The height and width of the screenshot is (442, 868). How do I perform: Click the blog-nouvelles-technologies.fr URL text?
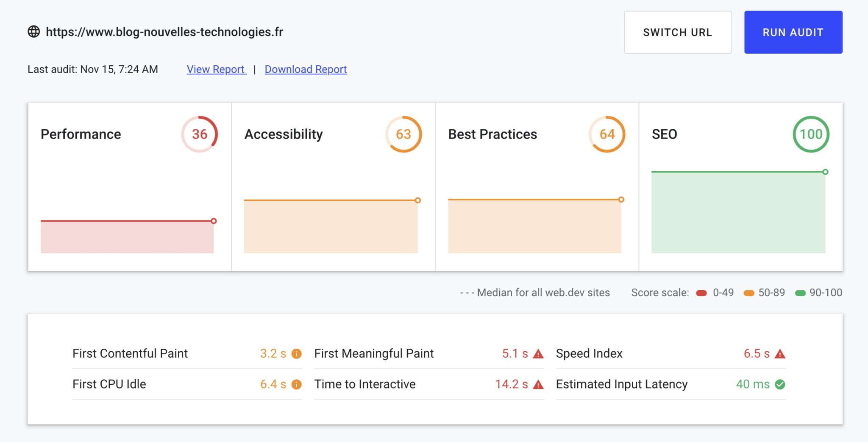click(x=164, y=32)
